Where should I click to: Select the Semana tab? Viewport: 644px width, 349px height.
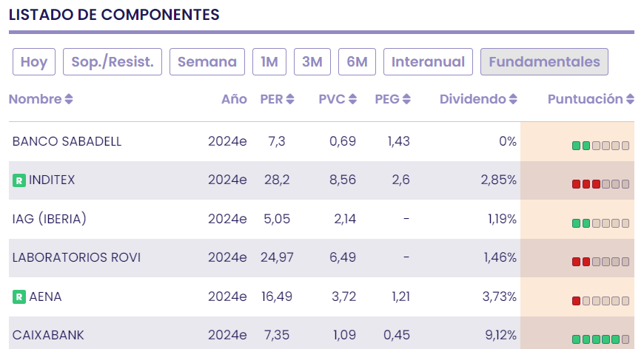(x=207, y=62)
